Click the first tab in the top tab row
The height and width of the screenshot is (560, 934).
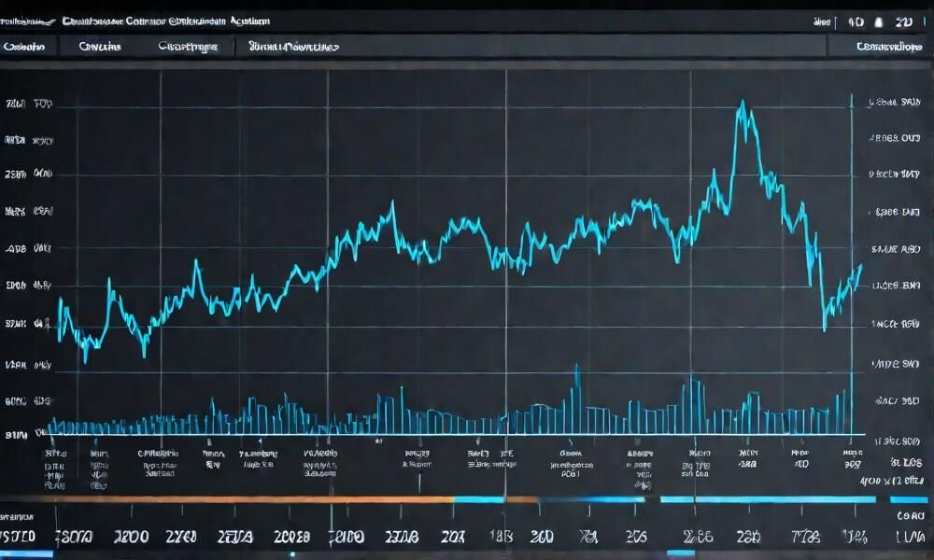point(24,45)
